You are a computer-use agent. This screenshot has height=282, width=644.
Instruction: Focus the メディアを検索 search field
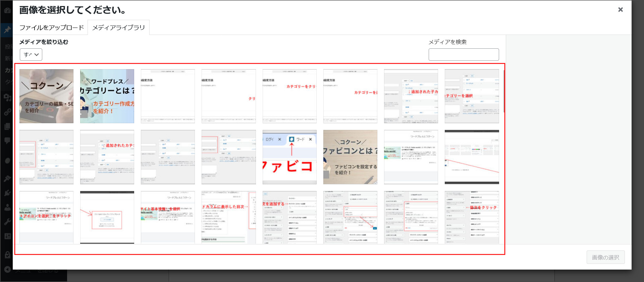click(x=464, y=55)
